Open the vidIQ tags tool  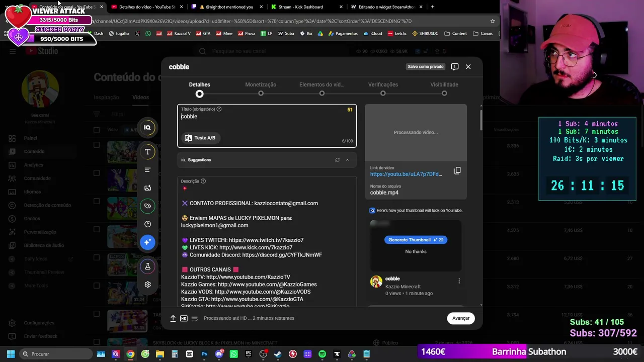point(147,206)
